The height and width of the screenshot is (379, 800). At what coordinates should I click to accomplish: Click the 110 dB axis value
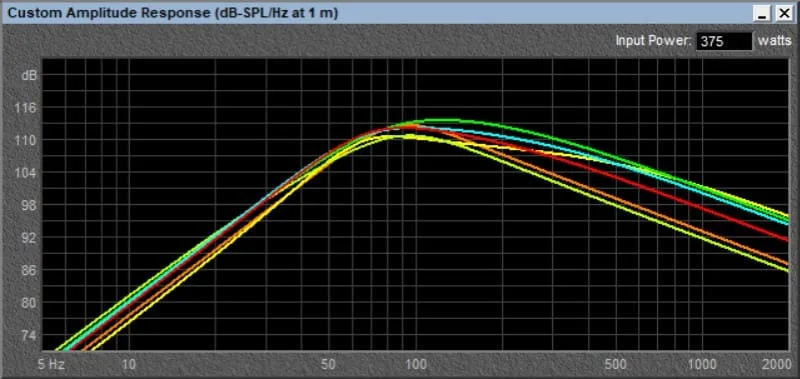tap(27, 140)
